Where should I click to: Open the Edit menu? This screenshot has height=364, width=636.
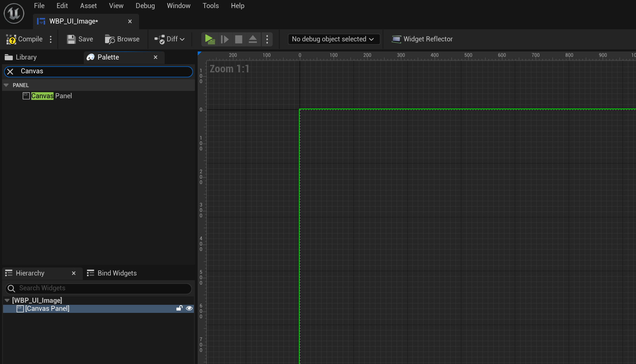(x=62, y=6)
